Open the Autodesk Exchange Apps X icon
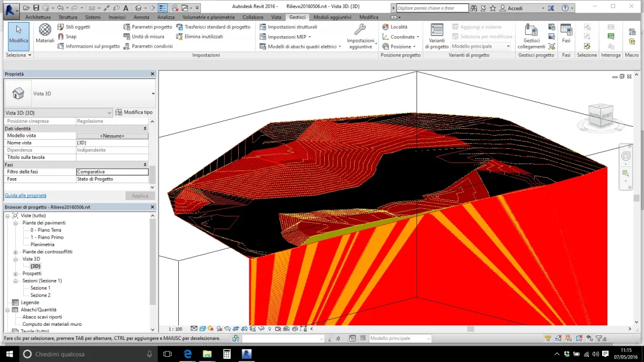This screenshot has width=644, height=362. (551, 8)
